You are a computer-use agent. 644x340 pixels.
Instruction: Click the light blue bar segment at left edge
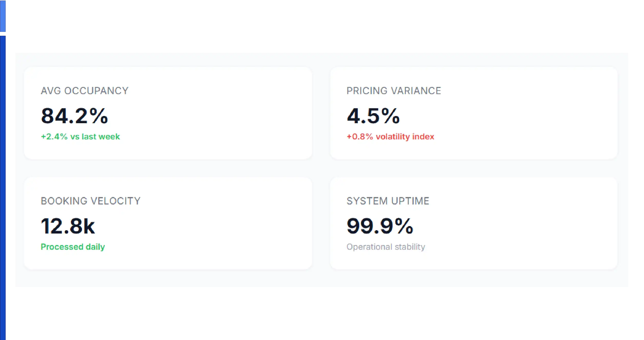[x=3, y=16]
